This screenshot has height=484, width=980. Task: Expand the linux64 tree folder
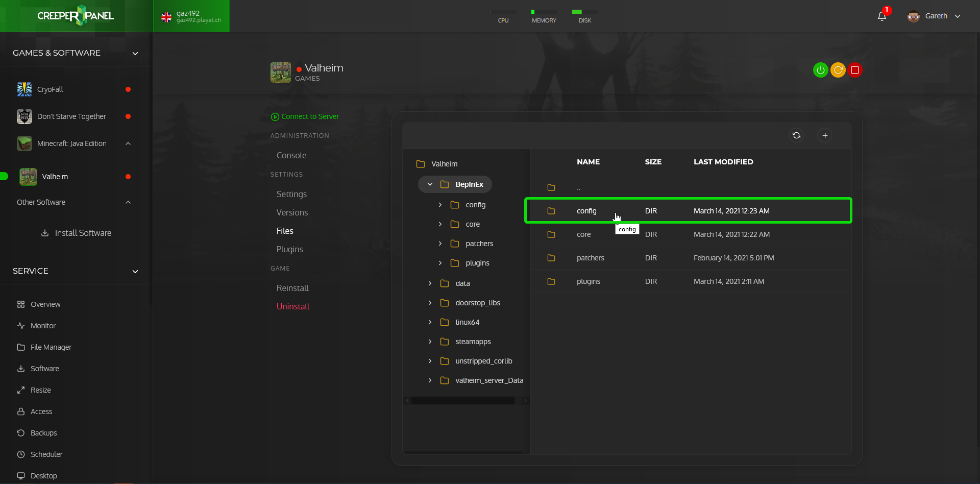point(430,322)
